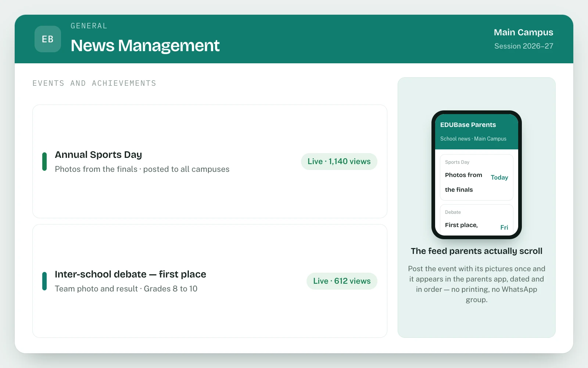Image resolution: width=588 pixels, height=368 pixels.
Task: Click the Fri date label in phone preview
Action: [504, 227]
